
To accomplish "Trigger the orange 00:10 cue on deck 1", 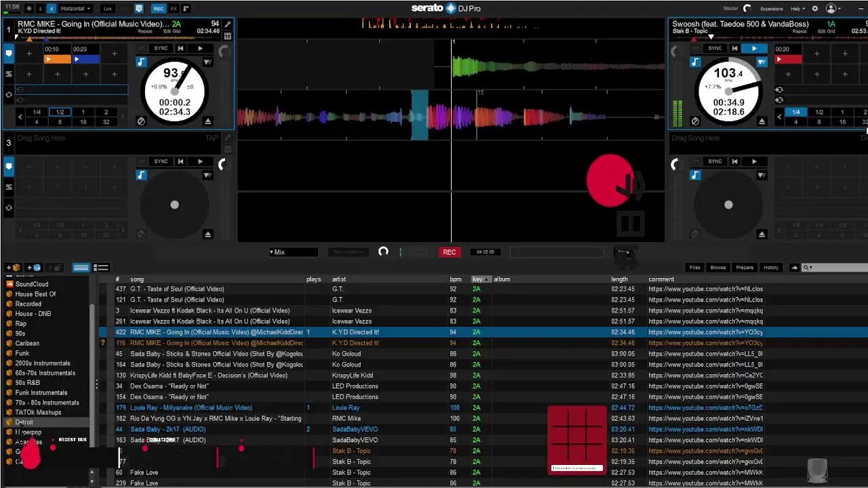I will [58, 59].
